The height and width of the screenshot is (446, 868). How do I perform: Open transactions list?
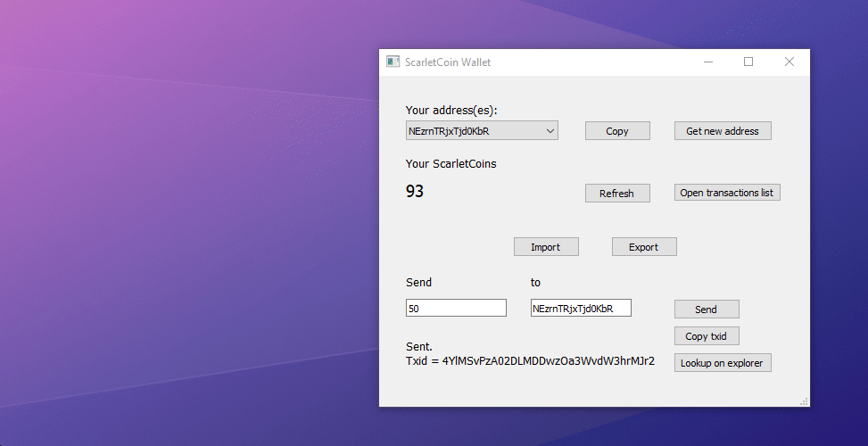(727, 193)
